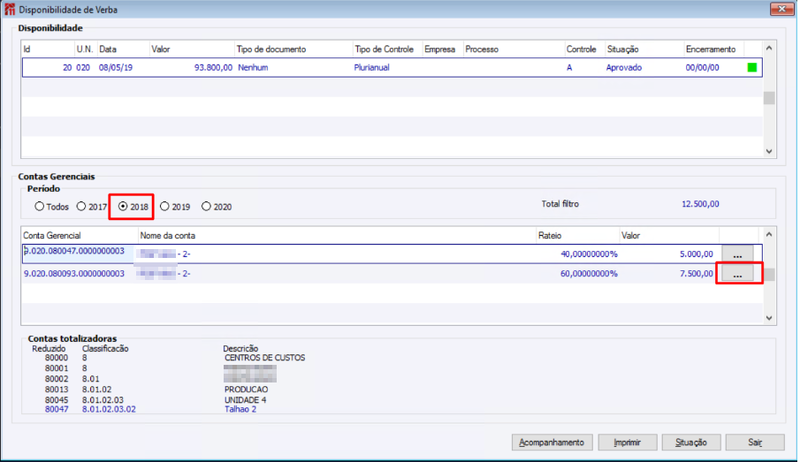
Task: Click the Encerramento column header
Action: click(x=714, y=49)
